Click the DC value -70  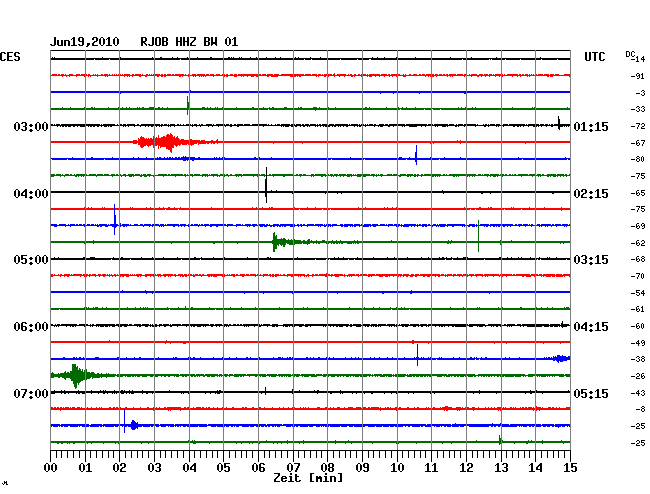point(638,276)
